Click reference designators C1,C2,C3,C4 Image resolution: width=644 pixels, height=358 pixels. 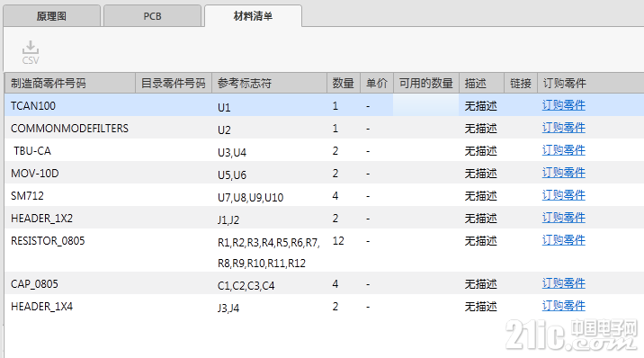(x=246, y=286)
